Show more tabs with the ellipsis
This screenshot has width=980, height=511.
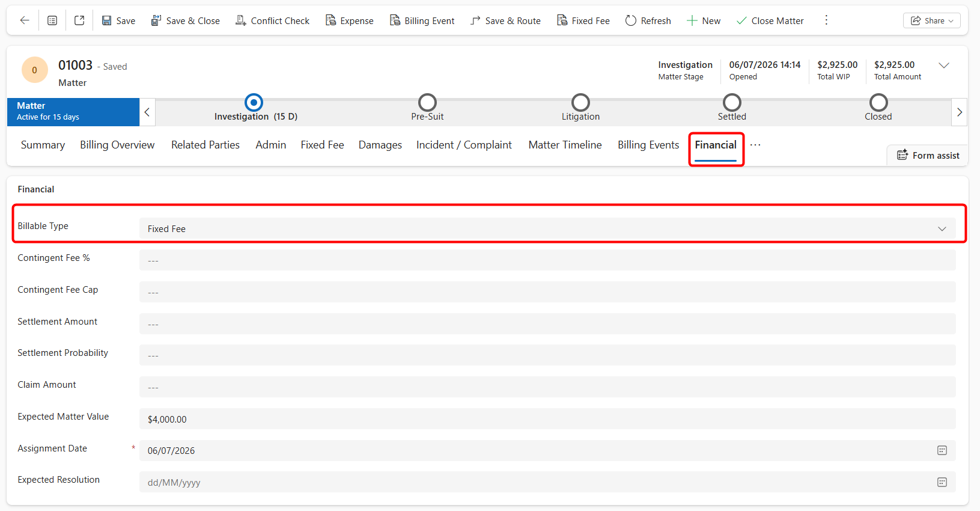tap(755, 145)
